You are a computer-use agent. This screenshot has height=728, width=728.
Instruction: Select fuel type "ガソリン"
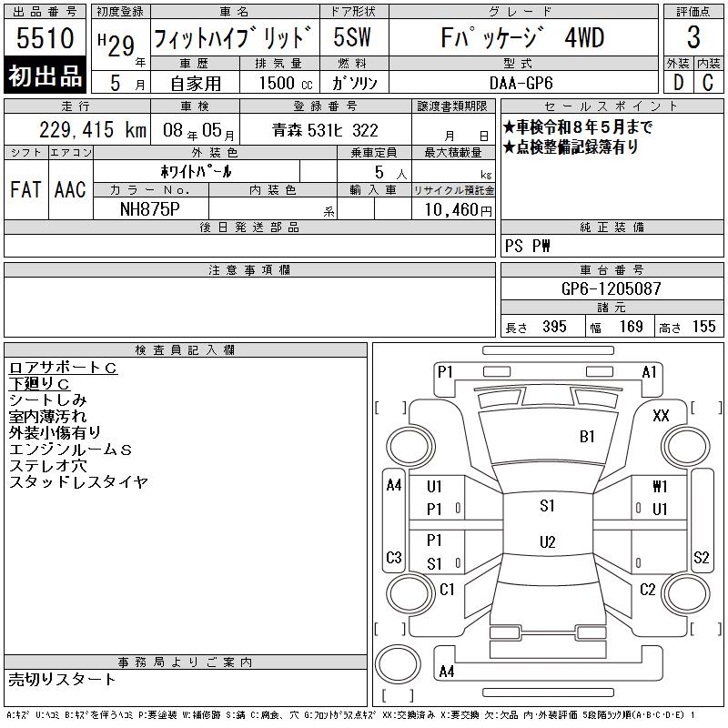click(354, 83)
